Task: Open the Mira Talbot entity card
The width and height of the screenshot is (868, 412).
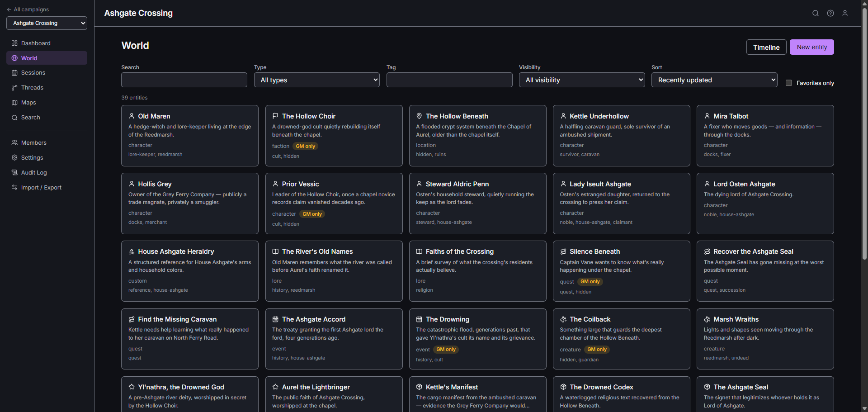Action: (765, 136)
